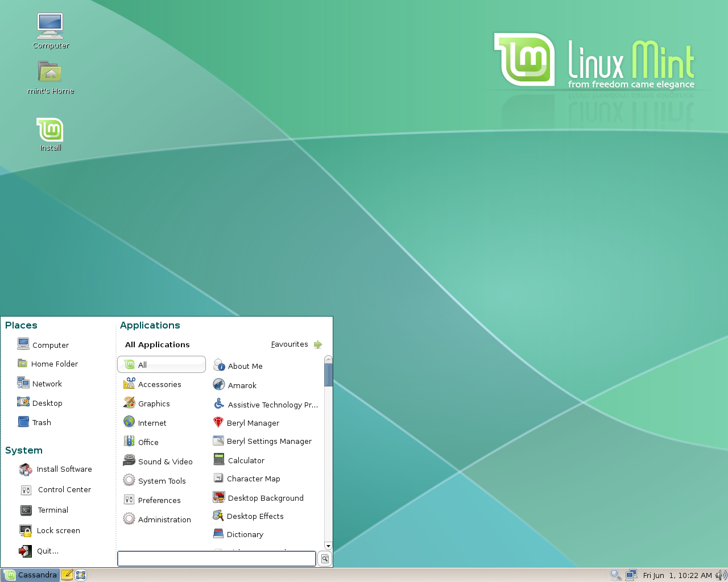728x582 pixels.
Task: Click Quit... in System section
Action: [x=39, y=551]
